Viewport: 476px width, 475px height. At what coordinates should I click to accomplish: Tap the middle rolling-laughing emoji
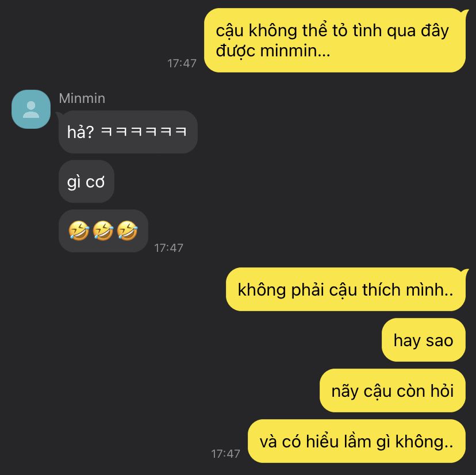103,231
